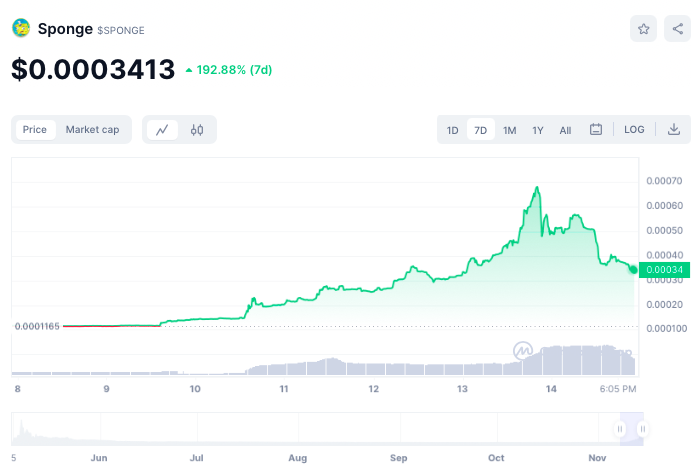Image resolution: width=700 pixels, height=474 pixels.
Task: Select the 7D time range
Action: [481, 130]
